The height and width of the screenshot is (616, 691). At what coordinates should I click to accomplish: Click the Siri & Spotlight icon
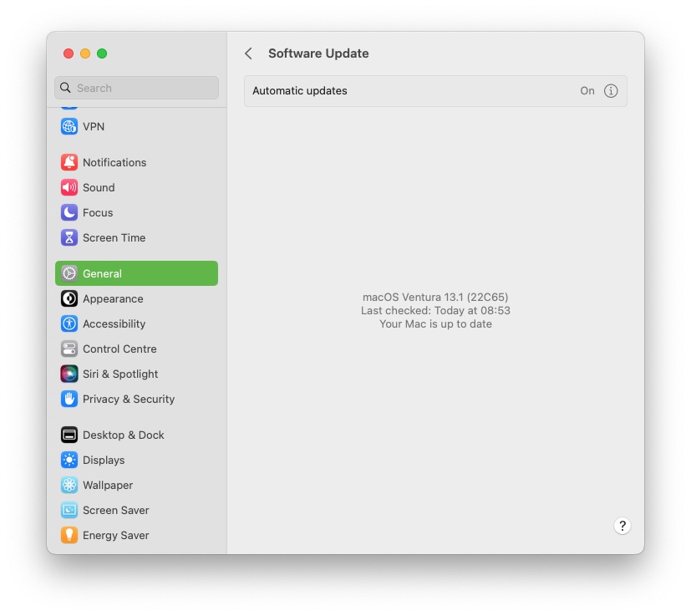coord(69,374)
